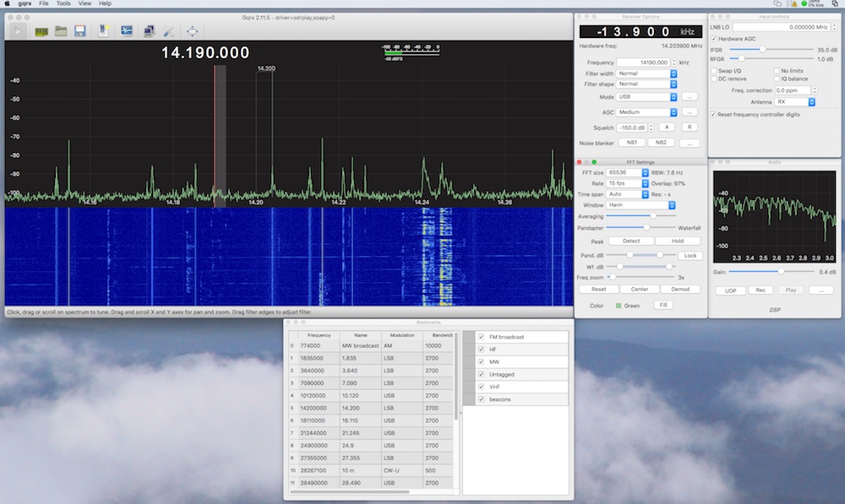
Task: Uncheck FM broadcast tag in Bookmarks
Action: click(x=482, y=337)
